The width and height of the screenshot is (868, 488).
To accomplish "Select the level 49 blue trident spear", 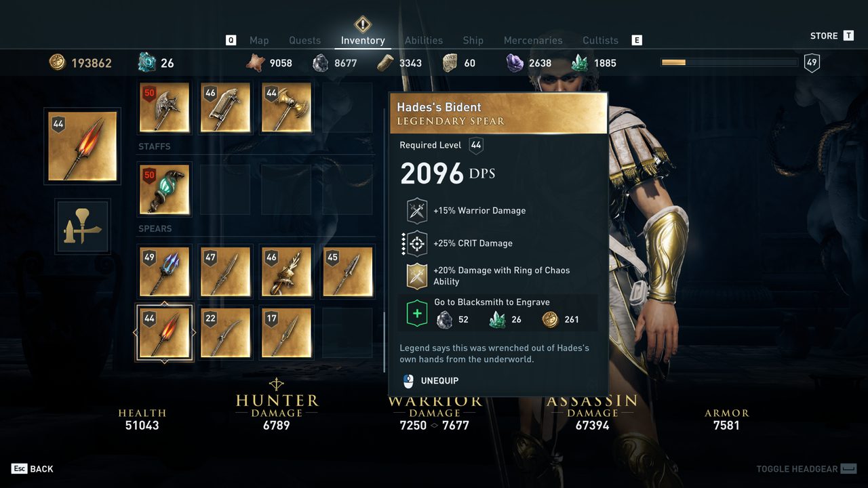I will [164, 272].
